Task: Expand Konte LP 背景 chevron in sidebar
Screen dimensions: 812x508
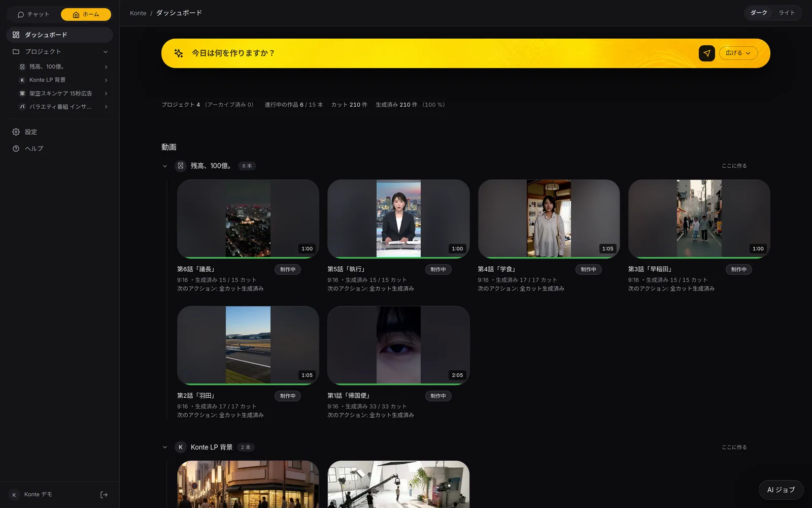Action: tap(106, 80)
